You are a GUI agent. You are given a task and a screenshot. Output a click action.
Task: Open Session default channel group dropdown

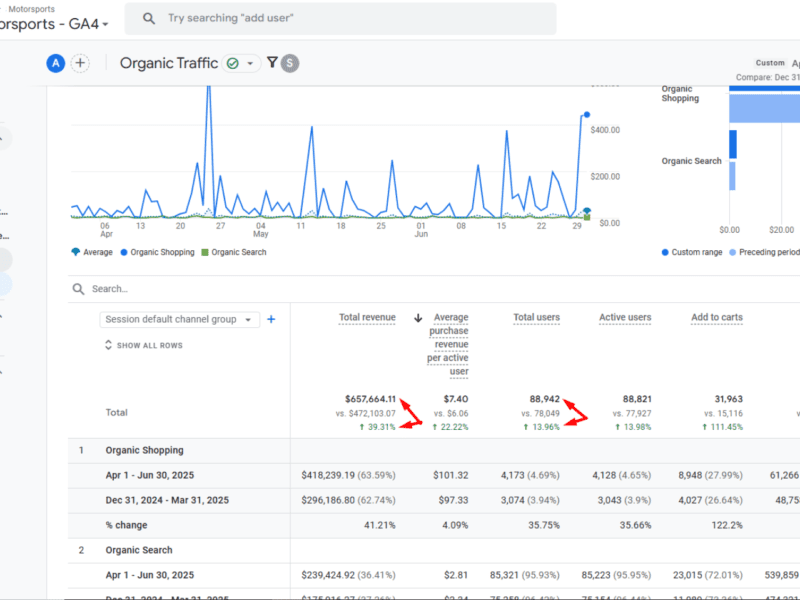[x=179, y=320]
